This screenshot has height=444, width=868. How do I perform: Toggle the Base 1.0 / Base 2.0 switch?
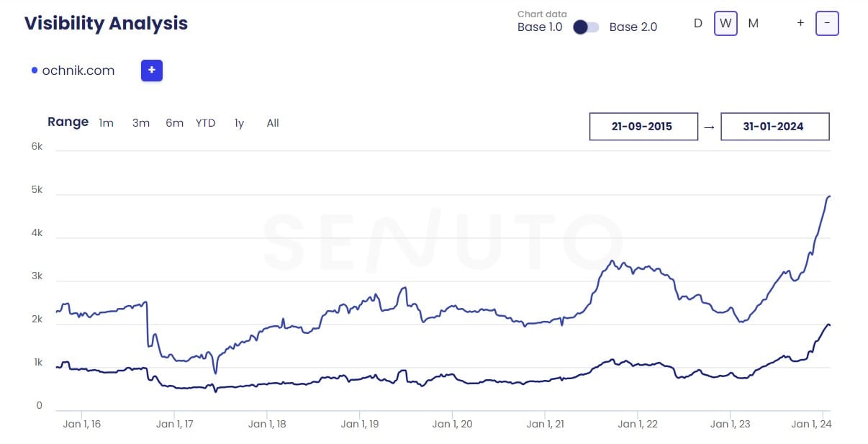pos(585,27)
